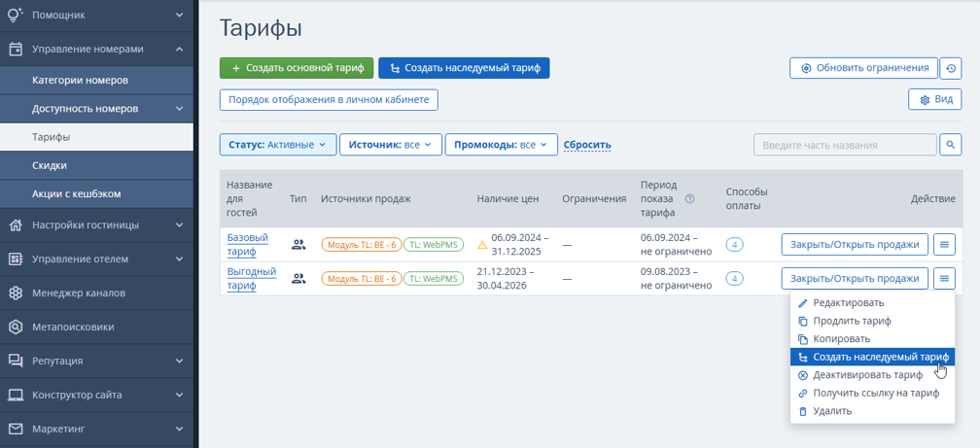Click the lightbulb icon beside Помощник
The height and width of the screenshot is (448, 980).
coord(16,15)
